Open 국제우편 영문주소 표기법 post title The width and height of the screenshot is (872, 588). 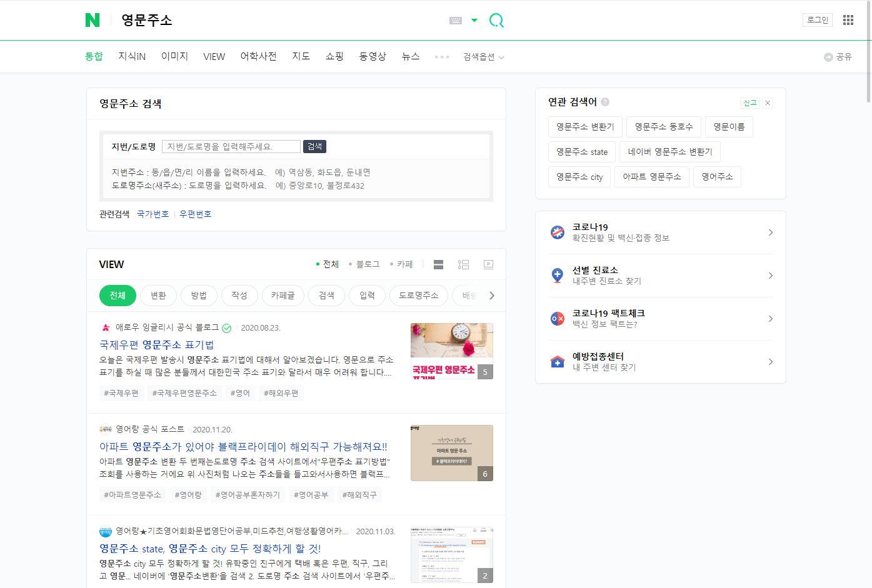tap(157, 344)
